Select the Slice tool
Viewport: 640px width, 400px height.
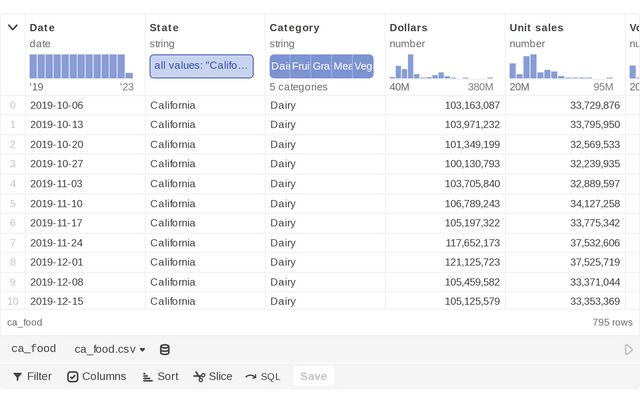(x=213, y=376)
